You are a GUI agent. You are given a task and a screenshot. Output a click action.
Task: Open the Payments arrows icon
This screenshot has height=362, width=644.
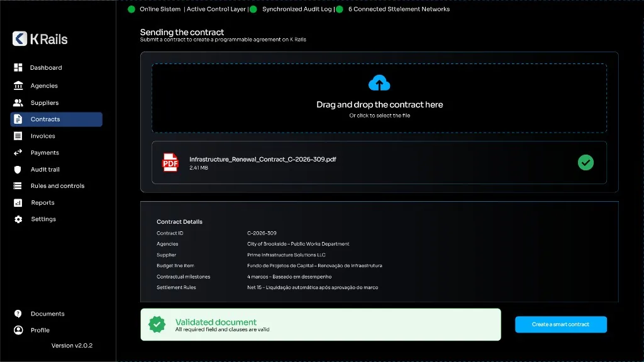18,152
